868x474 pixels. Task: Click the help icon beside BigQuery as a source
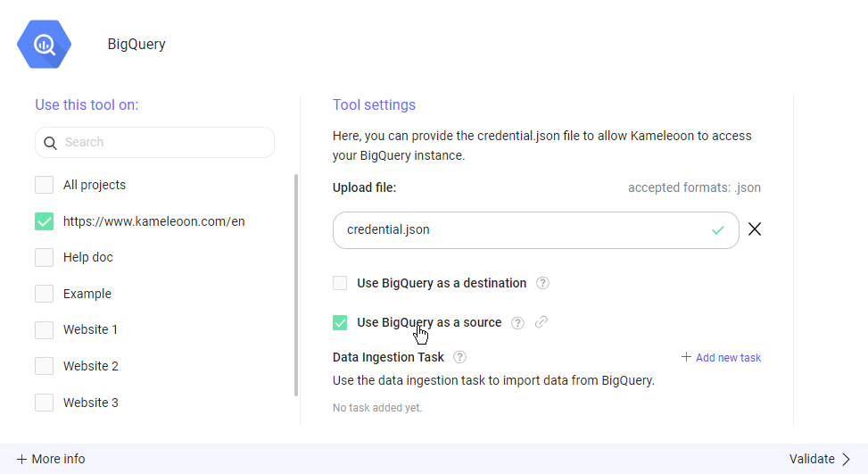[x=517, y=322]
